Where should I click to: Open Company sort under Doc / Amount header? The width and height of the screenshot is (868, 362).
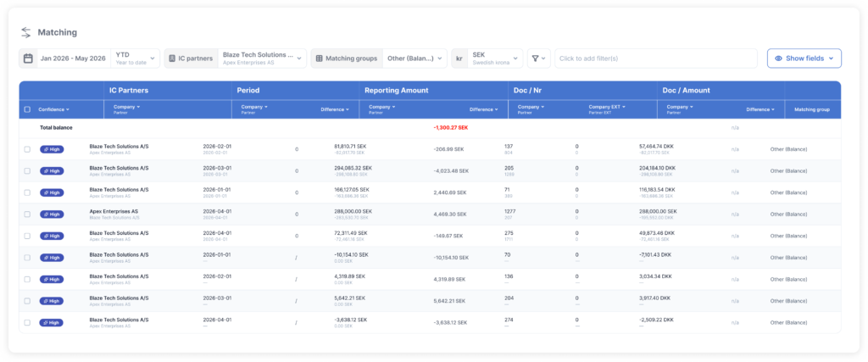click(x=681, y=109)
